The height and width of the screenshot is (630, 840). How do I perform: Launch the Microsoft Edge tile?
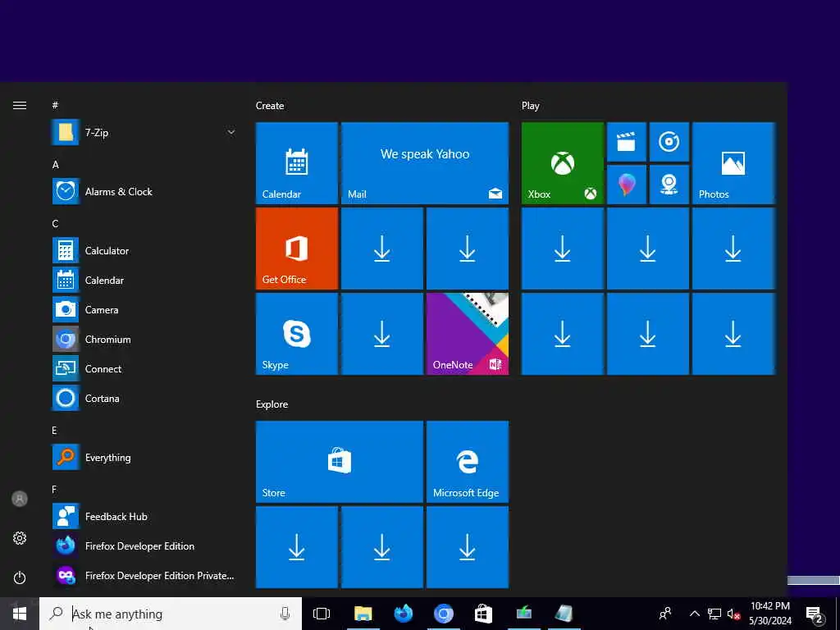tap(467, 462)
